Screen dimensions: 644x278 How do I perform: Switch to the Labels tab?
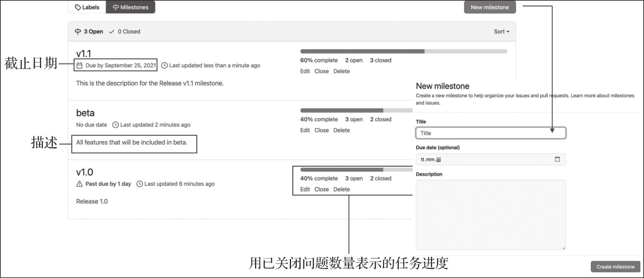[x=87, y=7]
